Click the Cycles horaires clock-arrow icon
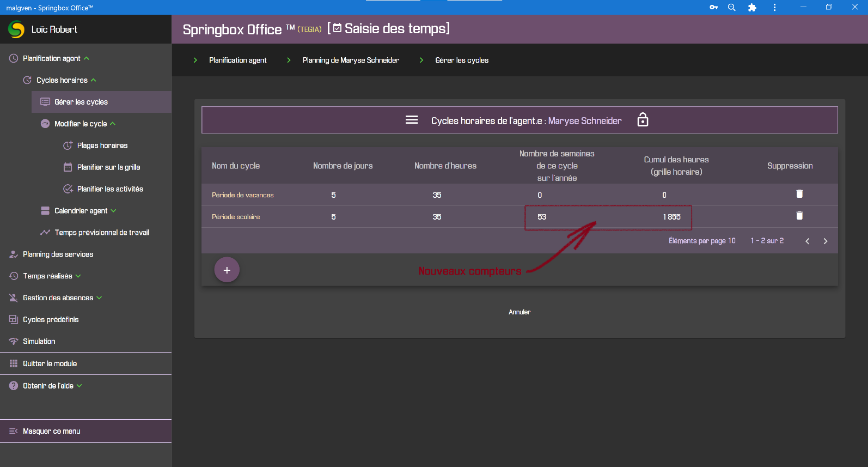868x467 pixels. [x=27, y=80]
